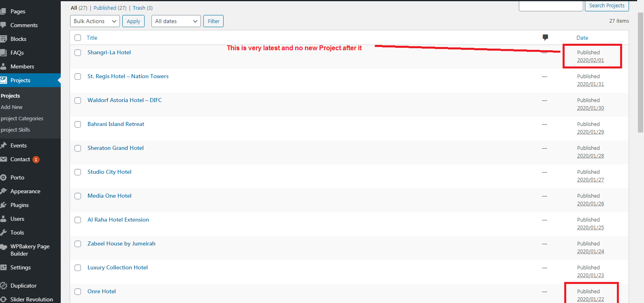Click into the search projects text field
Image resolution: width=644 pixels, height=303 pixels.
click(x=551, y=6)
